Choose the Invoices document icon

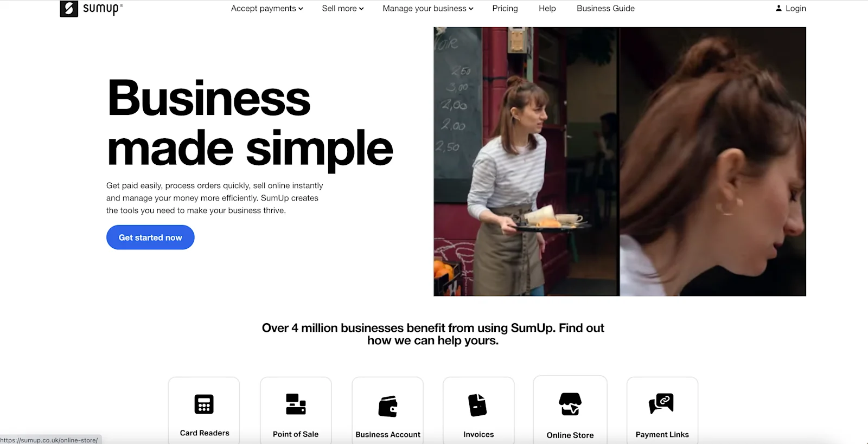click(x=478, y=405)
